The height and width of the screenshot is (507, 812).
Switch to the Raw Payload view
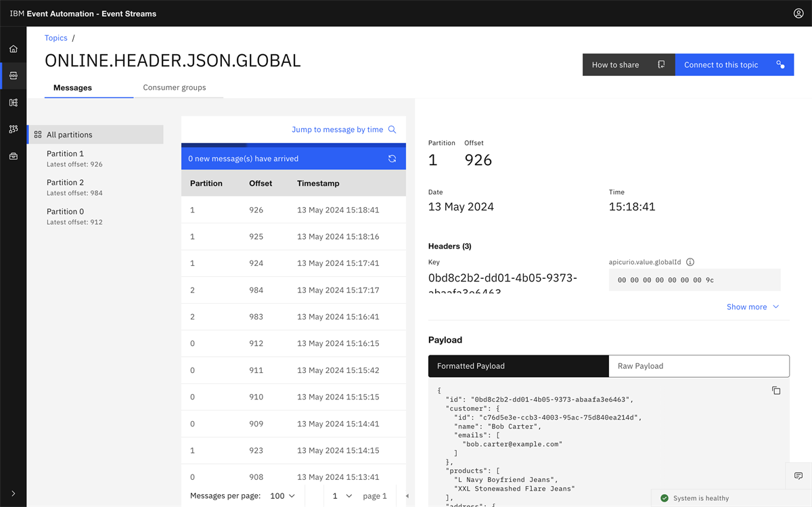(x=698, y=366)
